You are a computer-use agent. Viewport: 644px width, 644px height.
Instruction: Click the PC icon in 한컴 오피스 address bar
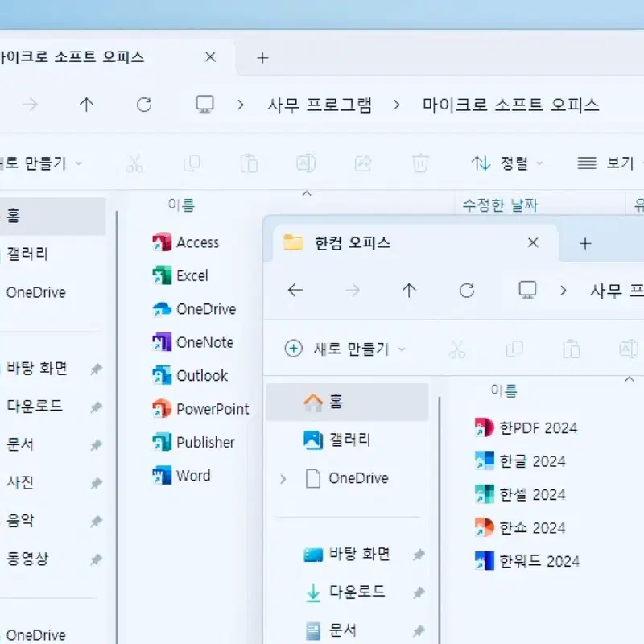pyautogui.click(x=527, y=290)
